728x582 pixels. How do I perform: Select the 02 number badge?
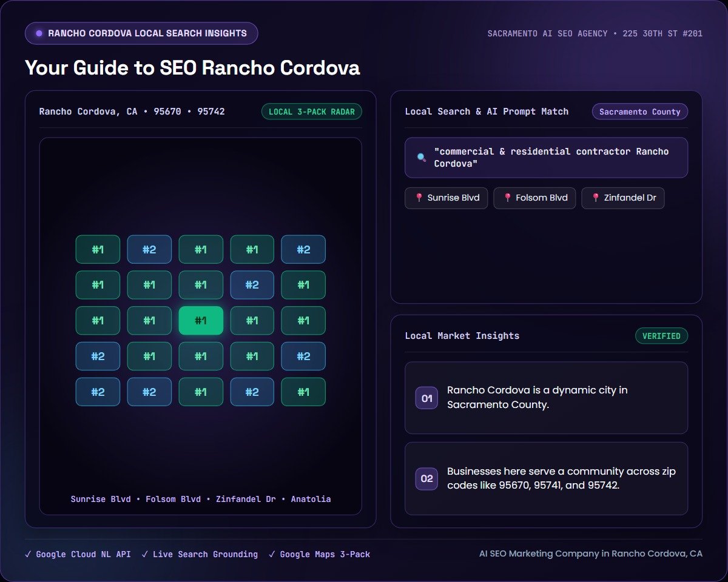pyautogui.click(x=426, y=479)
